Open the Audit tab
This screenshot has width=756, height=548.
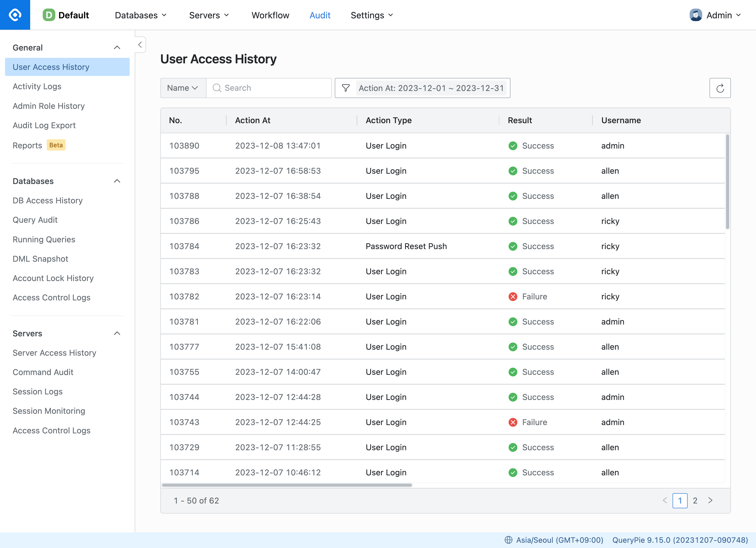[320, 15]
